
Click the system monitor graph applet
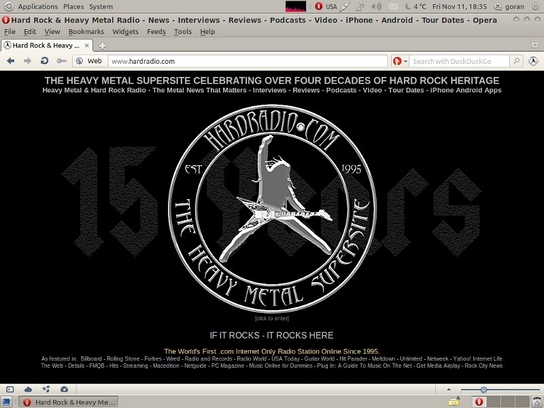coord(296,6)
